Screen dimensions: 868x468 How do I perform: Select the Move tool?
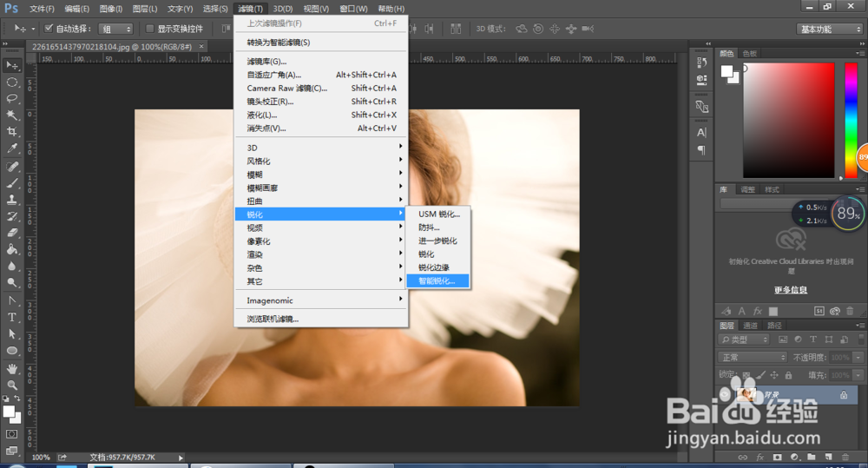click(11, 65)
